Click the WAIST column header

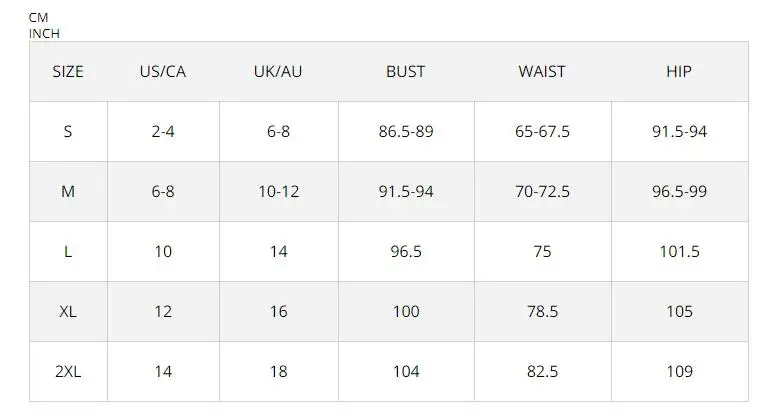[542, 71]
